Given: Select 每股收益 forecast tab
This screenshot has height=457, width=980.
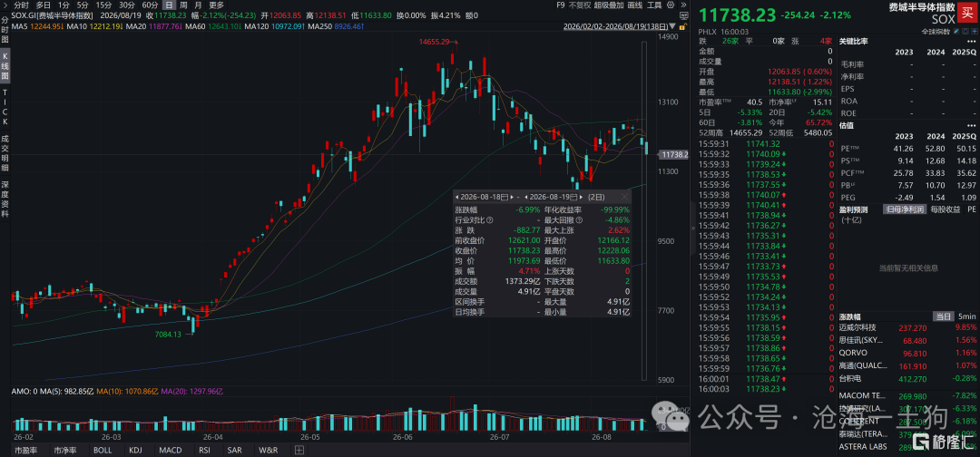Looking at the screenshot, I should pyautogui.click(x=945, y=209).
